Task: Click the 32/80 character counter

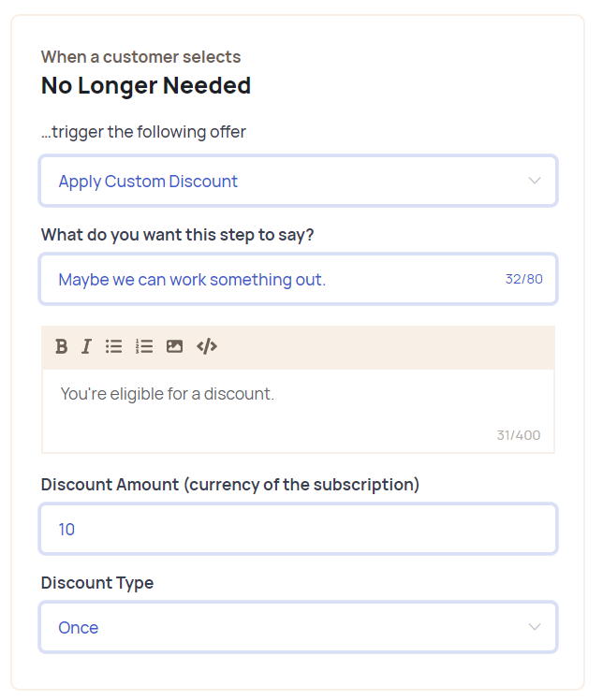Action: pos(523,279)
